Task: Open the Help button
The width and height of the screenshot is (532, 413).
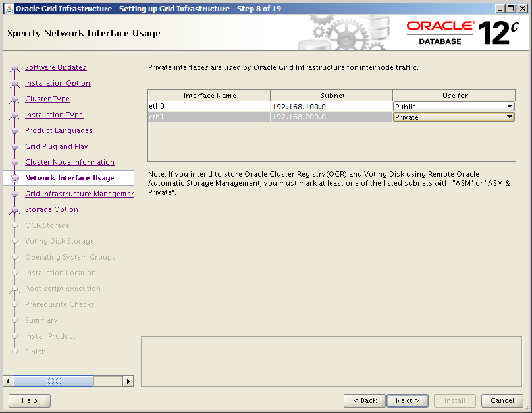Action: coord(30,400)
